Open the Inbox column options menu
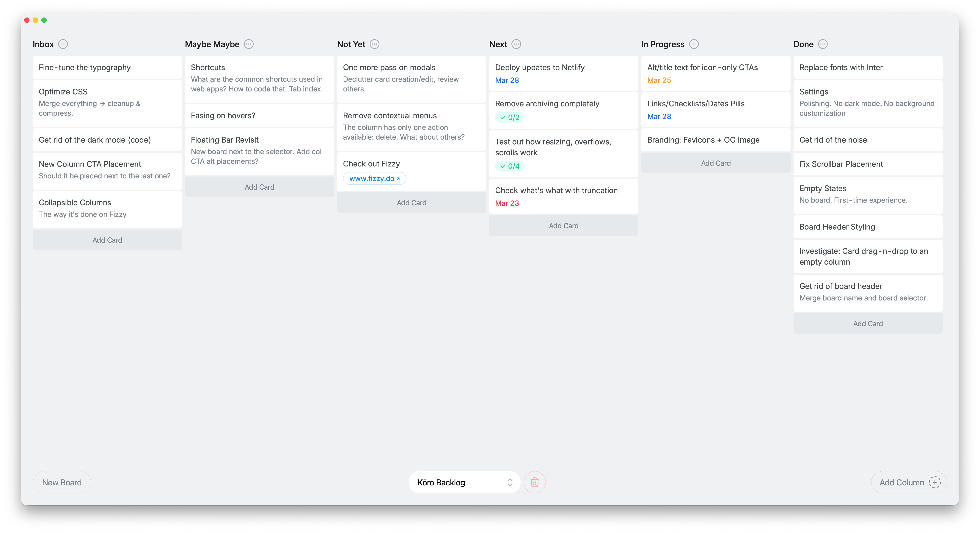 (x=63, y=44)
